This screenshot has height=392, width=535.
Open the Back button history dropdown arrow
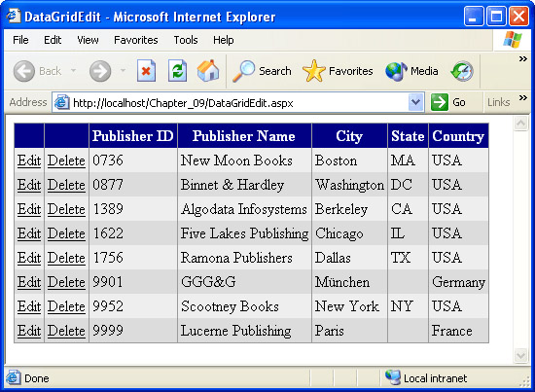[x=73, y=71]
